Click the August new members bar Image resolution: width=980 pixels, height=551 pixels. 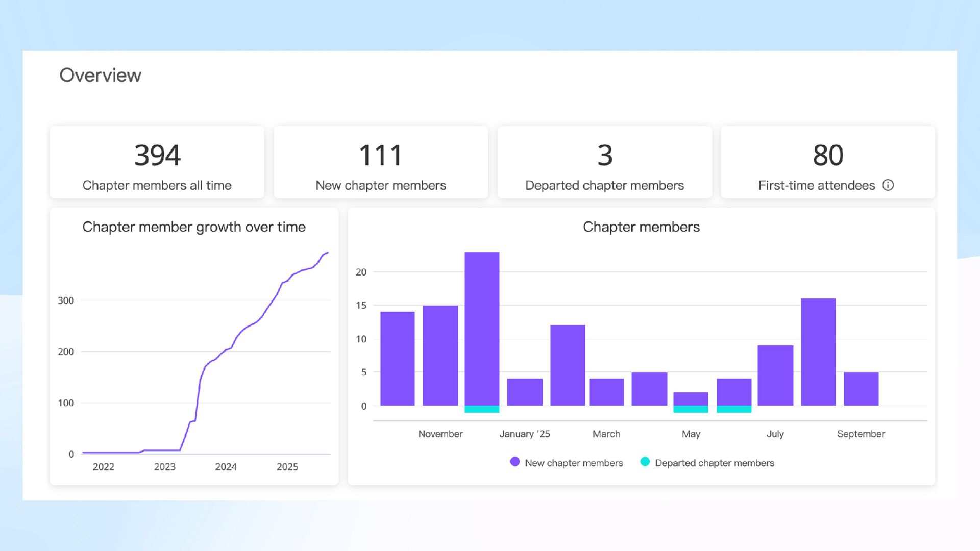(x=818, y=352)
